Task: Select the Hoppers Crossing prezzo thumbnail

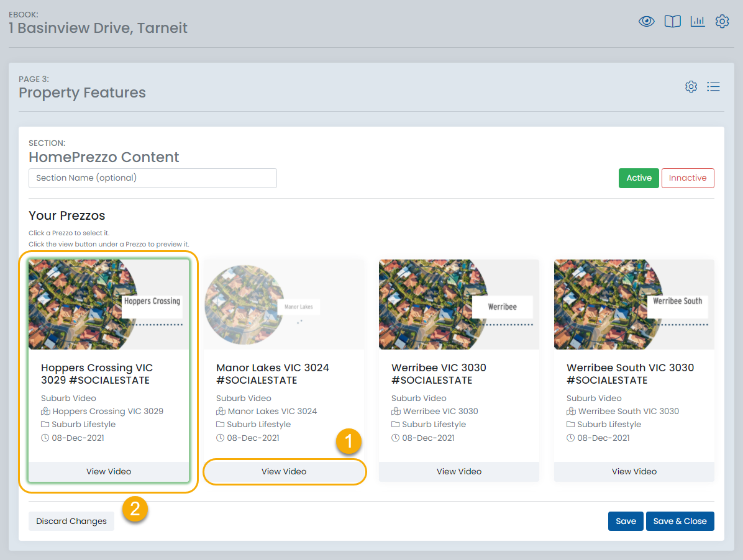Action: click(x=109, y=305)
